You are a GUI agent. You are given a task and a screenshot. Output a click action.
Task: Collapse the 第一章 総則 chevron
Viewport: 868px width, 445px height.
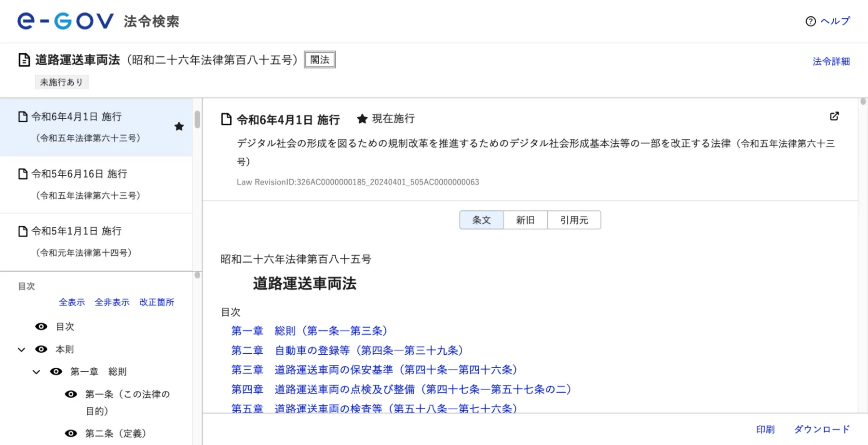click(36, 371)
